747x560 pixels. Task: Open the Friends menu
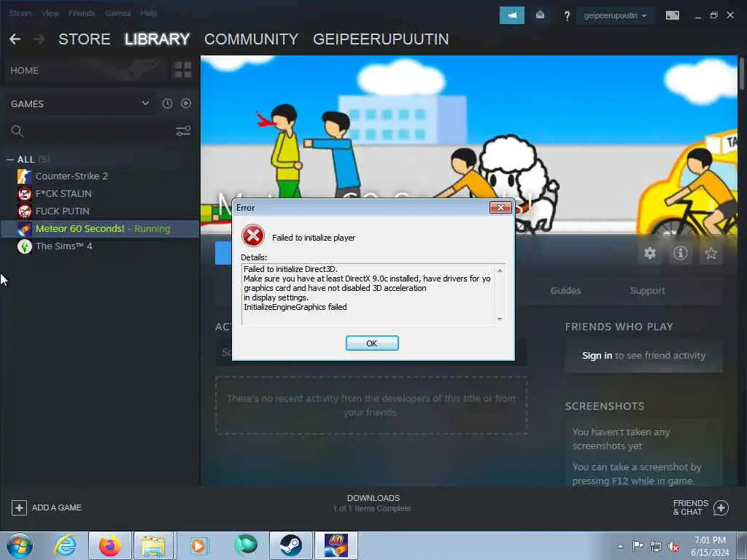click(x=82, y=13)
